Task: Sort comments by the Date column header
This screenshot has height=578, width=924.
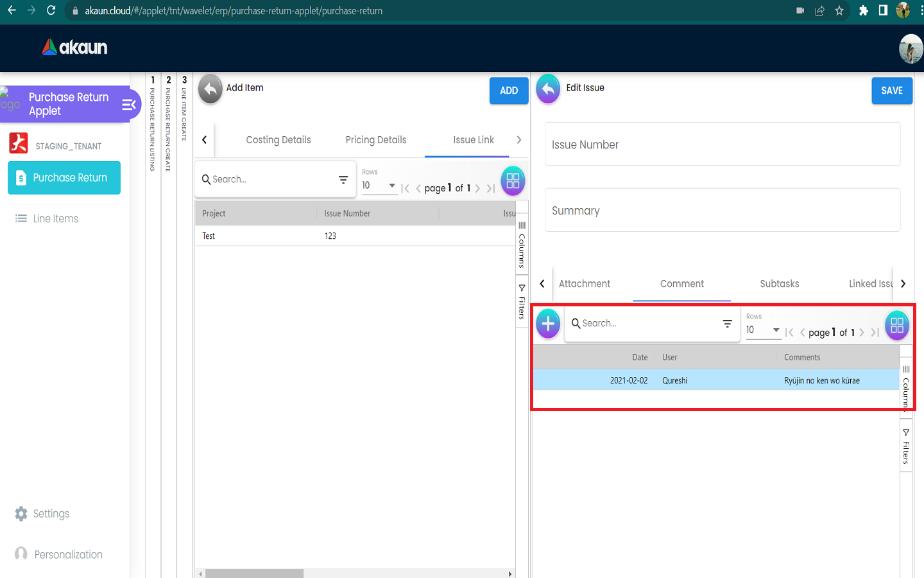Action: (640, 357)
